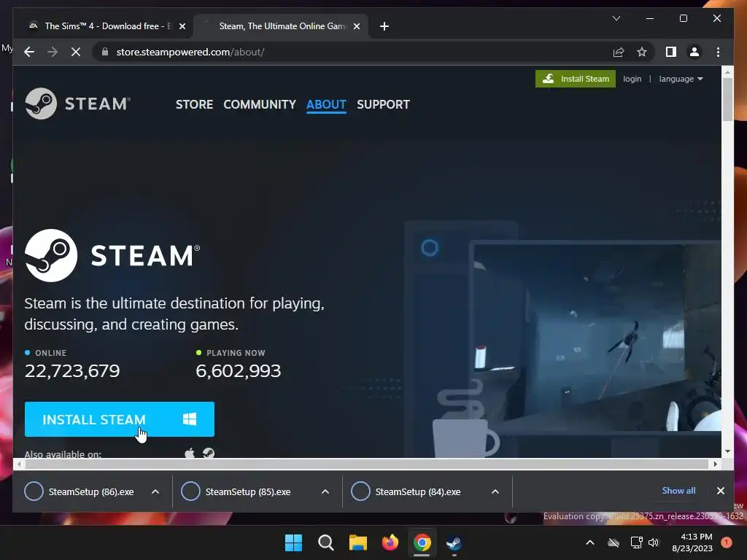
Task: Open the Windows Start menu
Action: (293, 542)
